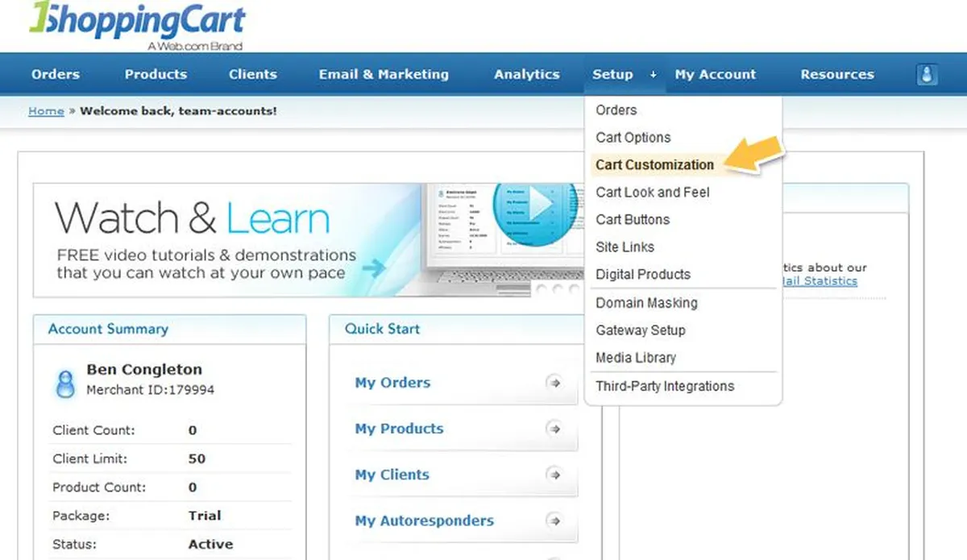This screenshot has height=560, width=967.
Task: Click the Welcome back, team-accounts! text
Action: (x=178, y=111)
